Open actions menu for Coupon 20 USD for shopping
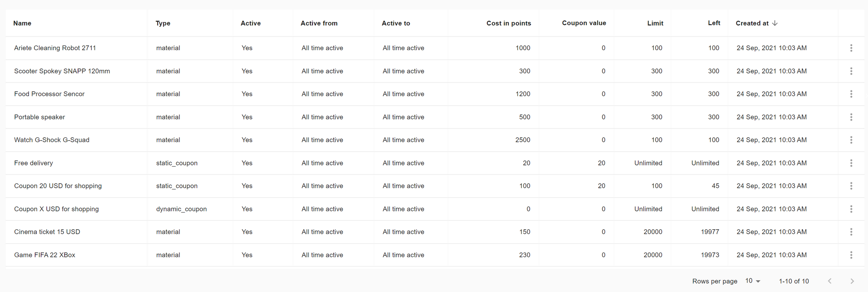This screenshot has height=292, width=868. (851, 186)
